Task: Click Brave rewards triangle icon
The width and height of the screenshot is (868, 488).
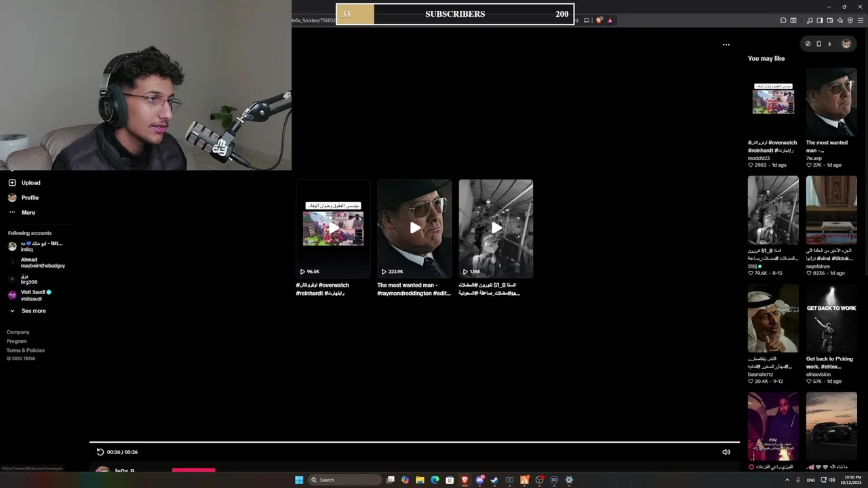Action: [x=610, y=20]
